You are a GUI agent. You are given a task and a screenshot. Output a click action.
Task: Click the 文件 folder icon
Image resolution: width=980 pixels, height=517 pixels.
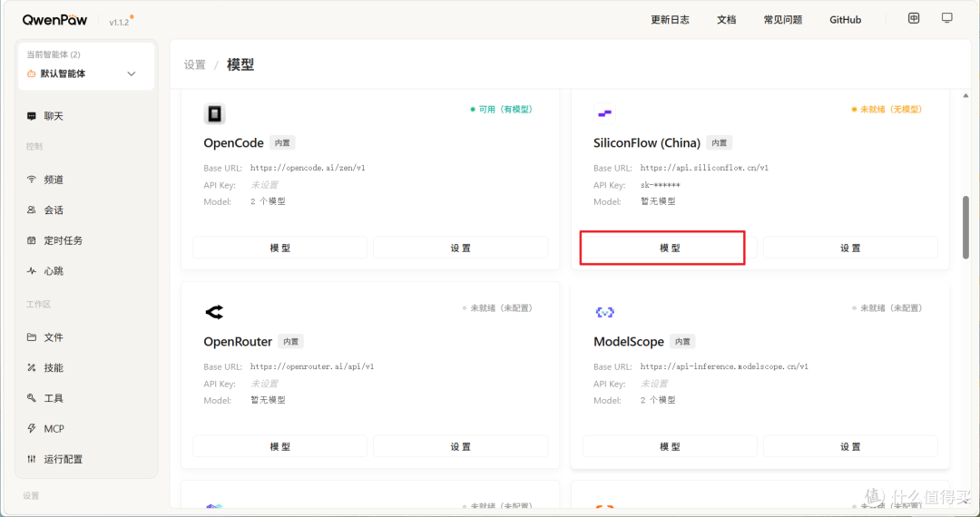coord(31,337)
